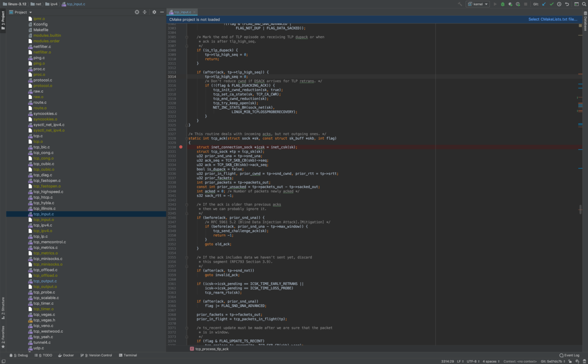This screenshot has height=364, width=588.
Task: Close the tcp_input.c editor tab
Action: pos(195,12)
